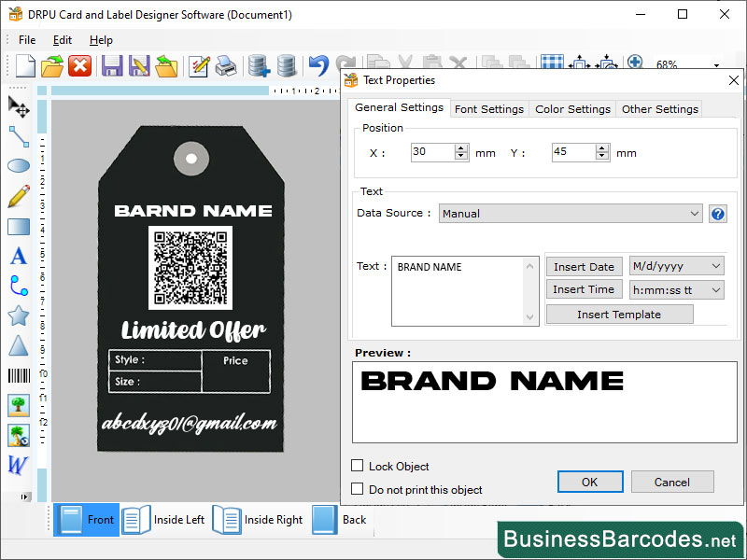Switch to the Color Settings tab
Image resolution: width=747 pixels, height=560 pixels.
pos(572,108)
